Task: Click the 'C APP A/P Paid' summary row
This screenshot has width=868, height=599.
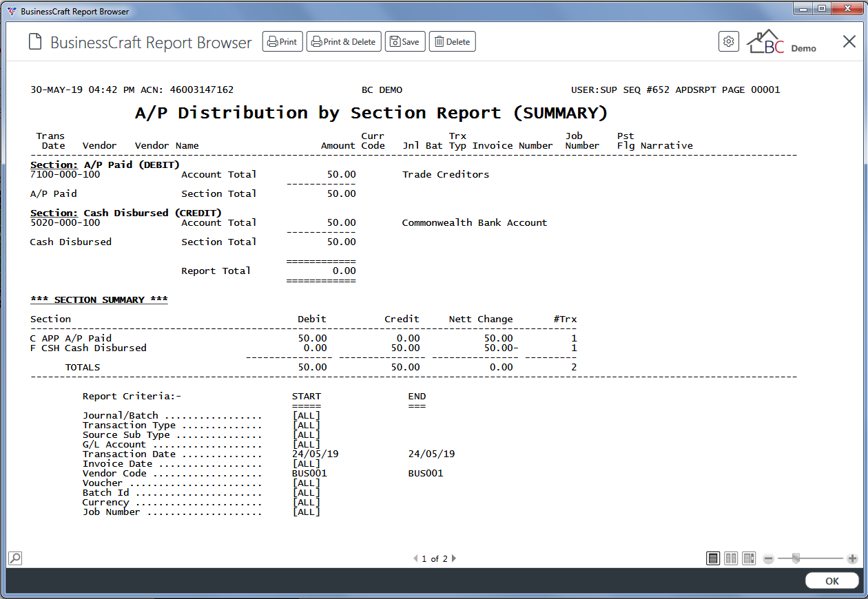Action: click(304, 338)
